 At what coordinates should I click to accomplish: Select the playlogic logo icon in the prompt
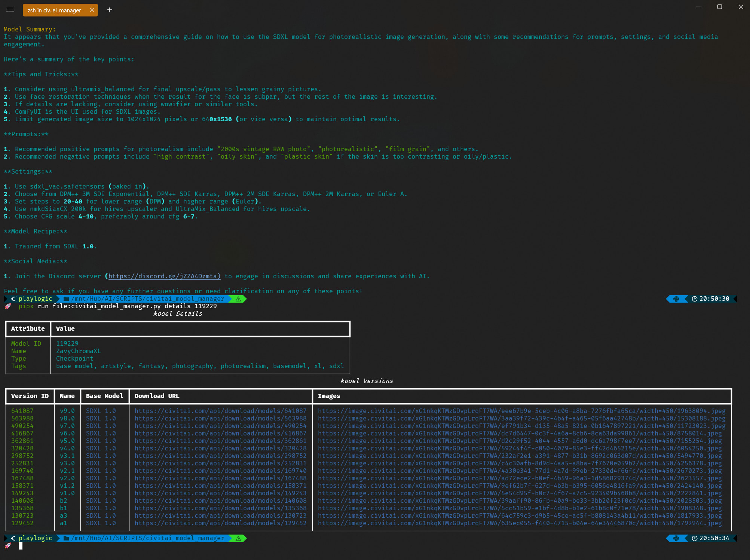(x=13, y=299)
